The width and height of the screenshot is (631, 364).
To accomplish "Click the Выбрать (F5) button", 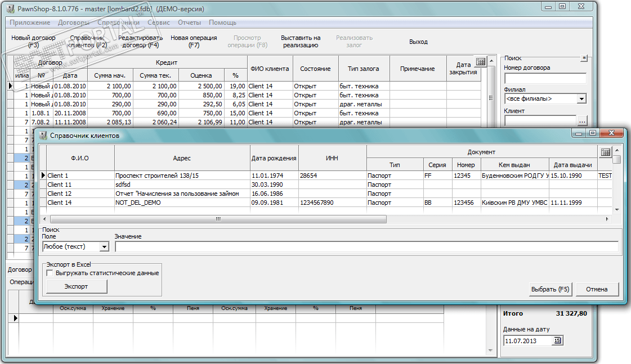I will coord(550,289).
